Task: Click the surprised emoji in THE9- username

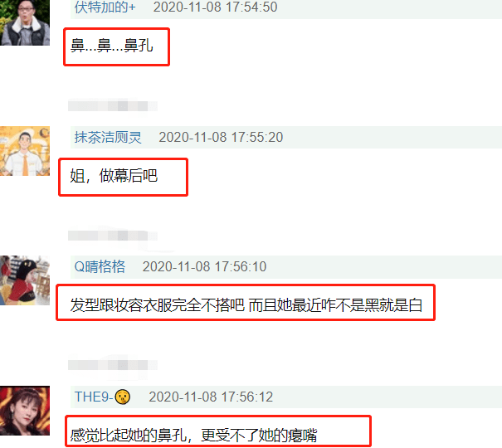Action: tap(123, 397)
